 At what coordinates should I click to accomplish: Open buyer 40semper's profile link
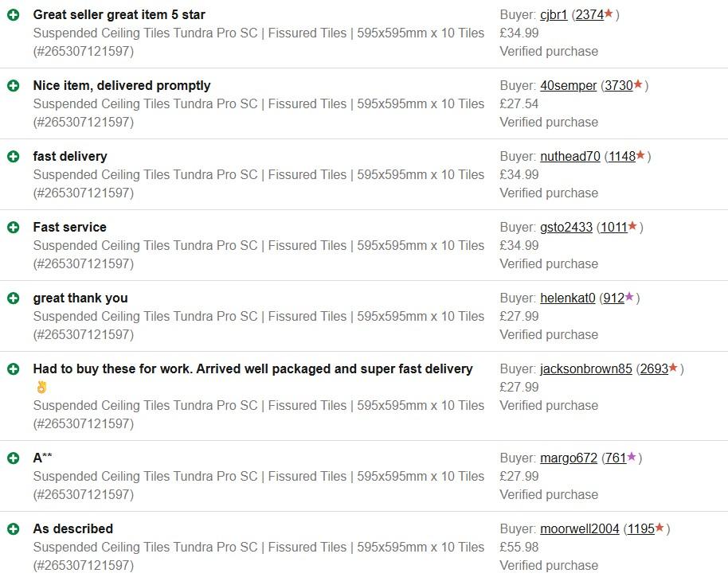pyautogui.click(x=568, y=85)
